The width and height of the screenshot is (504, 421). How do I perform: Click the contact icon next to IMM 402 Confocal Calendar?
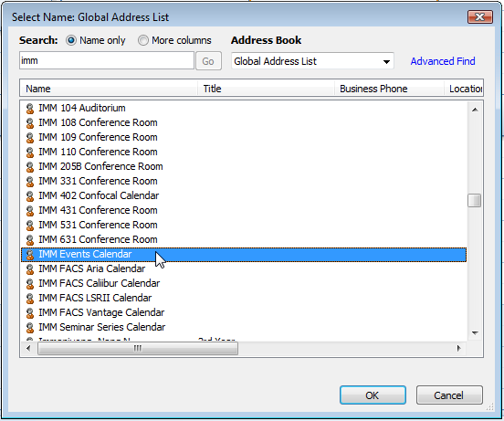tap(30, 196)
